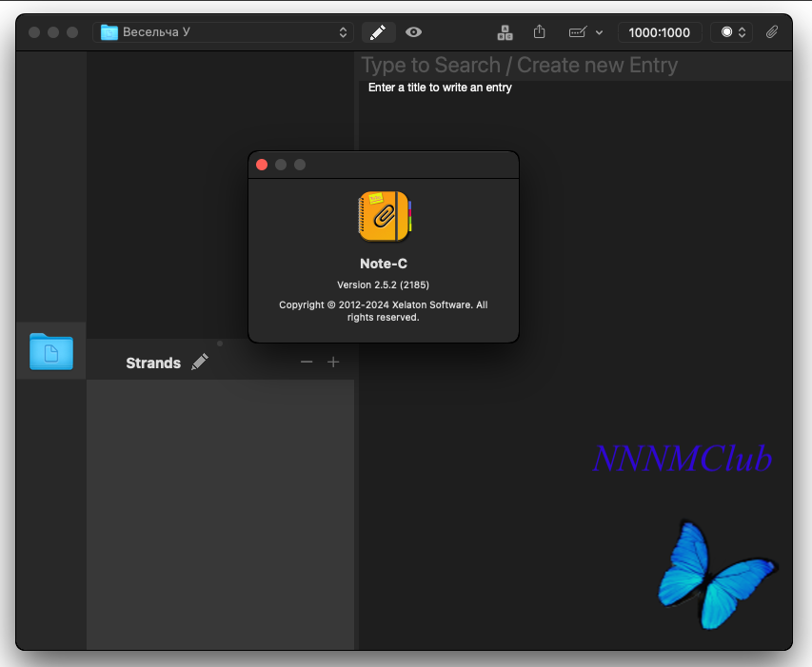Click the blocks icon in the toolbar
The height and width of the screenshot is (667, 812).
pyautogui.click(x=505, y=32)
